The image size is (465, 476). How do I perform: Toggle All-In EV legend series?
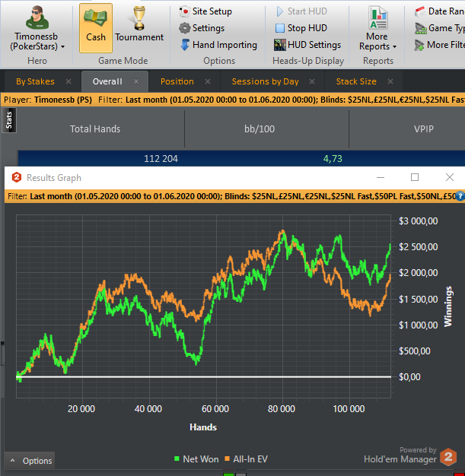pyautogui.click(x=246, y=459)
